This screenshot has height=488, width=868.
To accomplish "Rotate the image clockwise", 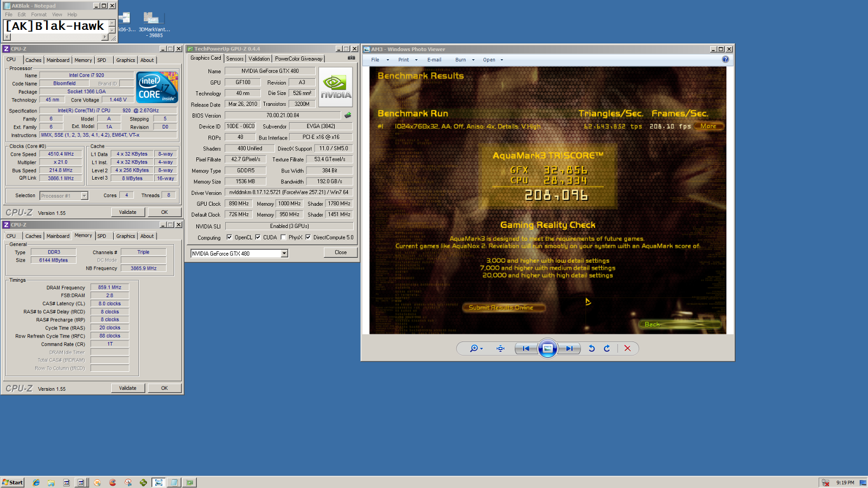I will 607,348.
